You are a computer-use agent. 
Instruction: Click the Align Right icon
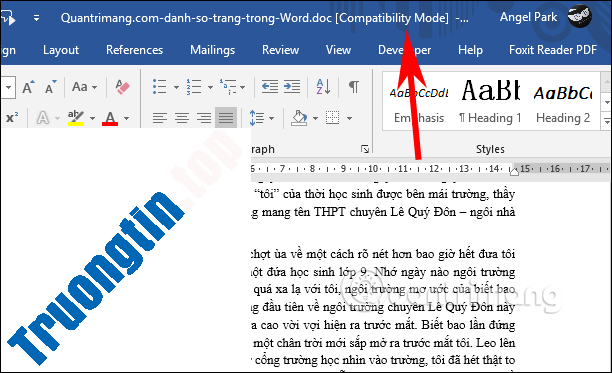[x=204, y=117]
